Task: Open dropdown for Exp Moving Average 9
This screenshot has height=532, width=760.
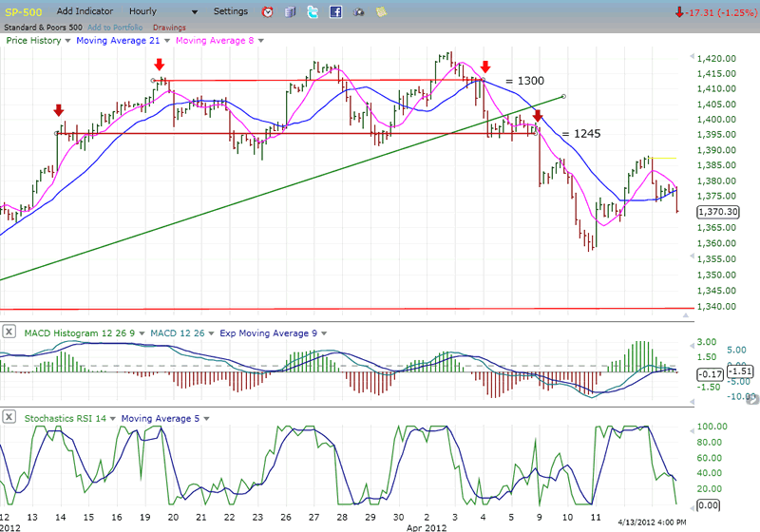Action: pos(323,332)
